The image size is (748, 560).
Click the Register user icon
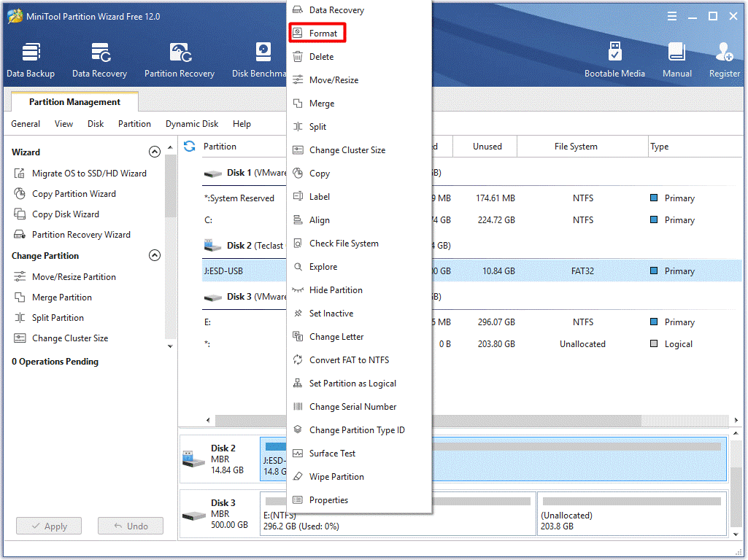(x=724, y=52)
